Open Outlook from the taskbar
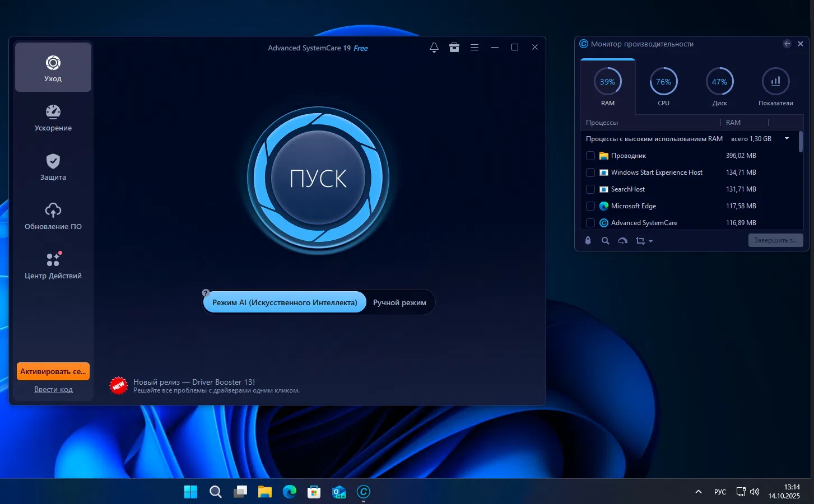Image resolution: width=814 pixels, height=504 pixels. coord(339,492)
